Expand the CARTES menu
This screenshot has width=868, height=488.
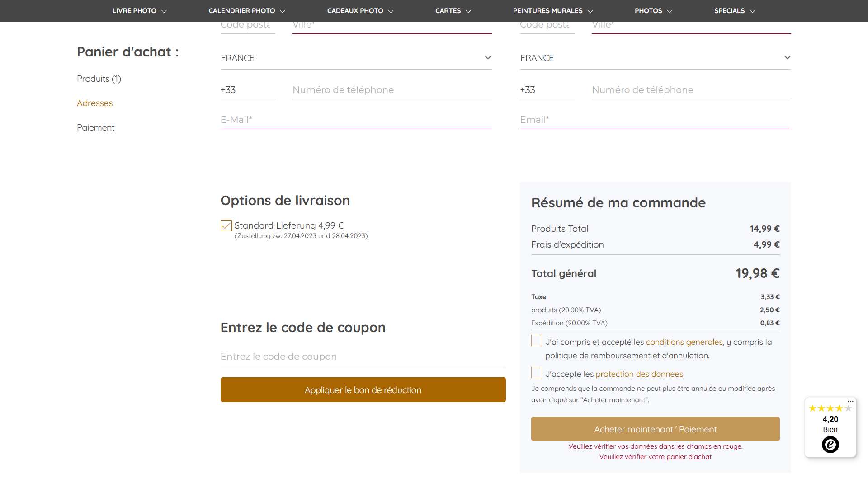click(x=453, y=11)
